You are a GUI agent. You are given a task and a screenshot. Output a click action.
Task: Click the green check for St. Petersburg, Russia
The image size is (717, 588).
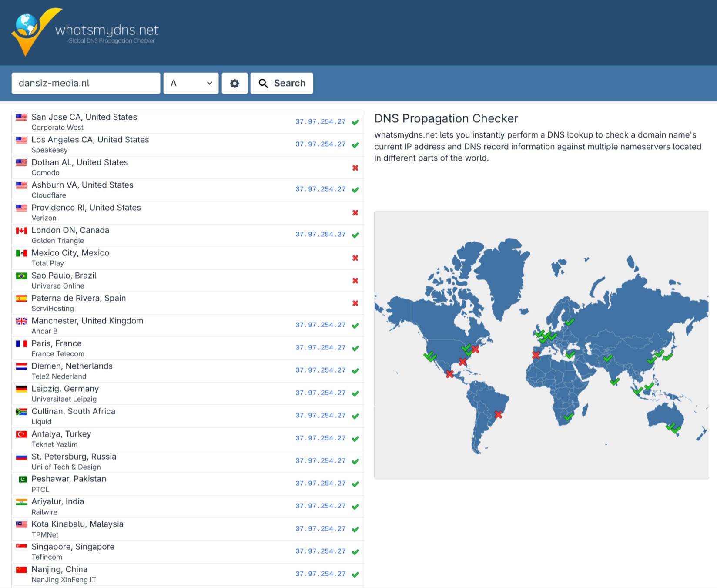pyautogui.click(x=355, y=461)
